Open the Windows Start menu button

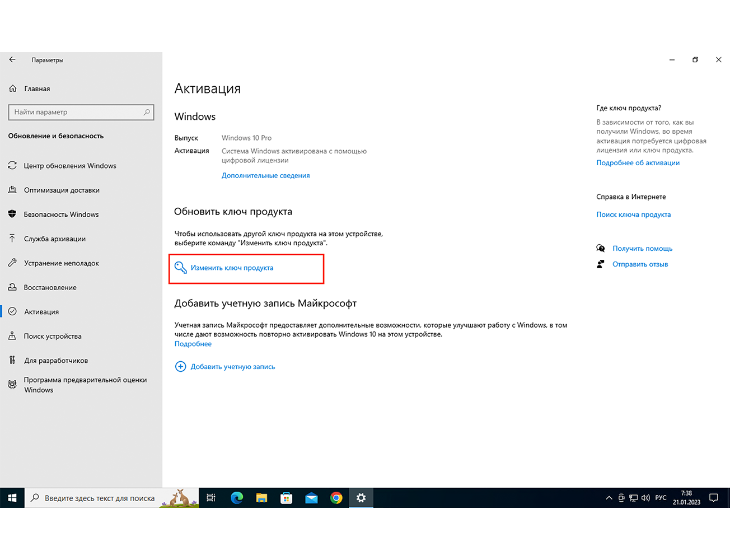tap(12, 498)
